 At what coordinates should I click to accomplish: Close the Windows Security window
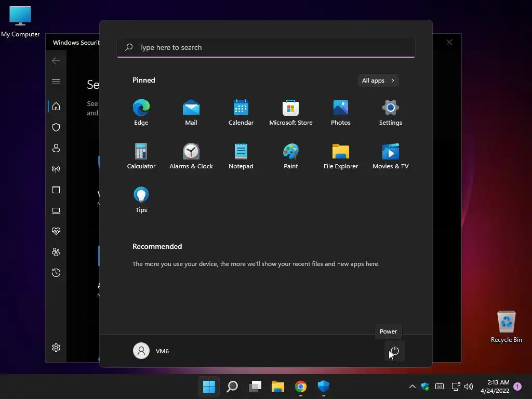coord(449,42)
